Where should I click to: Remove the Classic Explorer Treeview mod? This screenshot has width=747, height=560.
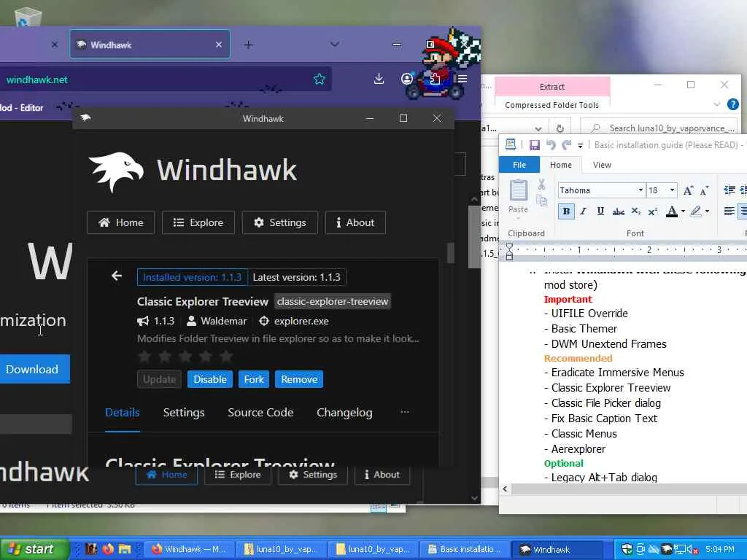point(299,379)
